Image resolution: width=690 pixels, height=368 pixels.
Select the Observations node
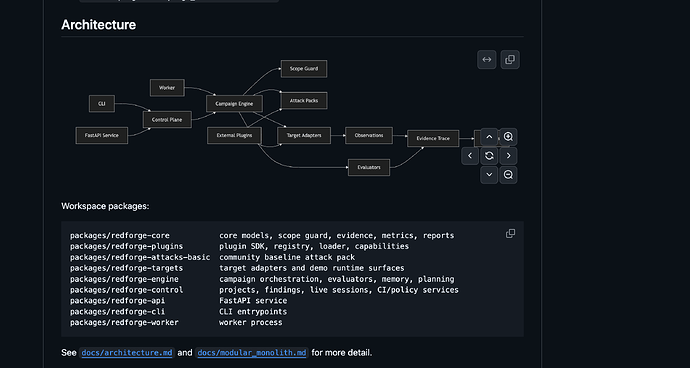tap(369, 136)
